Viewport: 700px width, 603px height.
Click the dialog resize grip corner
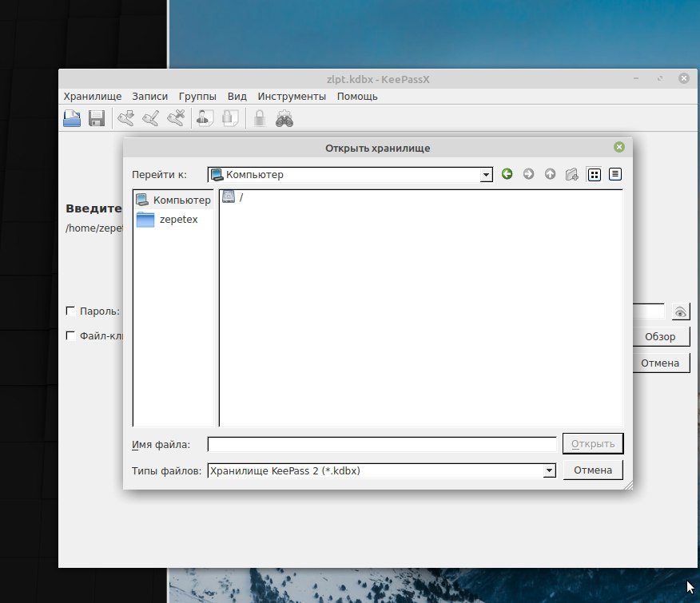click(x=628, y=486)
